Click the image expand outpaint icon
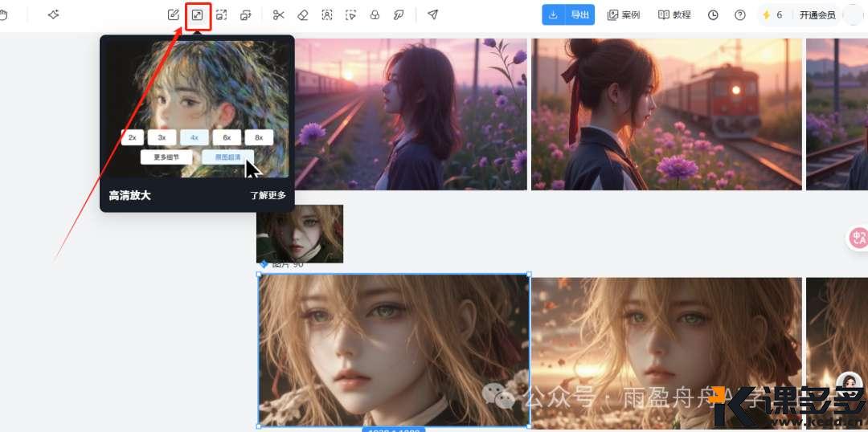Screen dimensions: 868x432 point(222,14)
